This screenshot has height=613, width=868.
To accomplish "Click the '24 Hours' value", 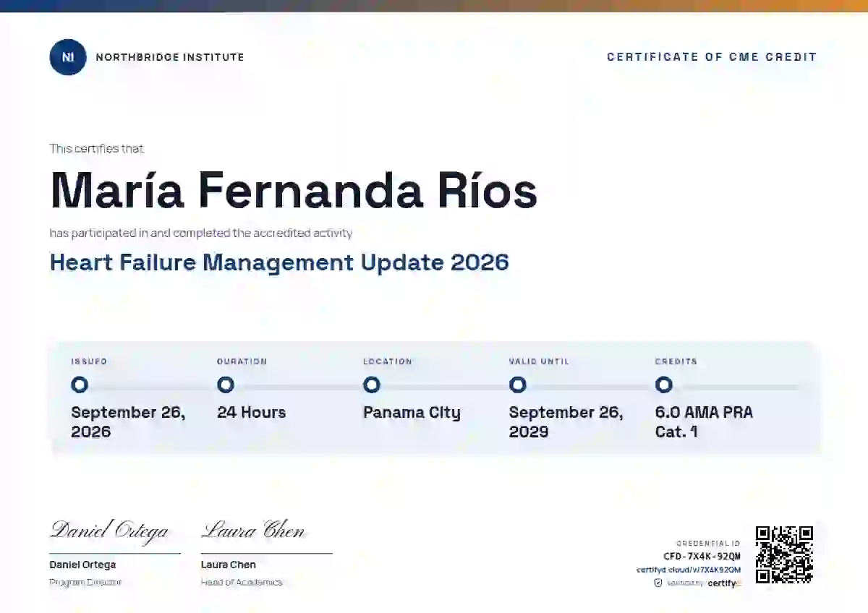I will (x=251, y=413).
